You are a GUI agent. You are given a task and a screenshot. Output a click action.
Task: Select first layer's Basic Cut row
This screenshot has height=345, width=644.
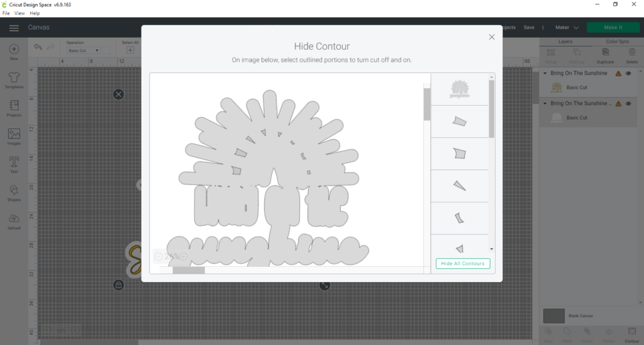[x=591, y=88]
